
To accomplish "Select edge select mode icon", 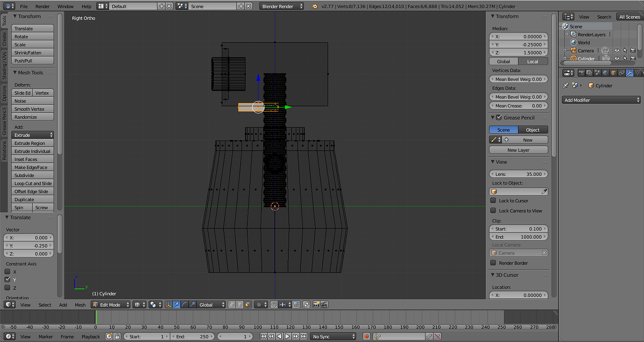I will coord(240,305).
